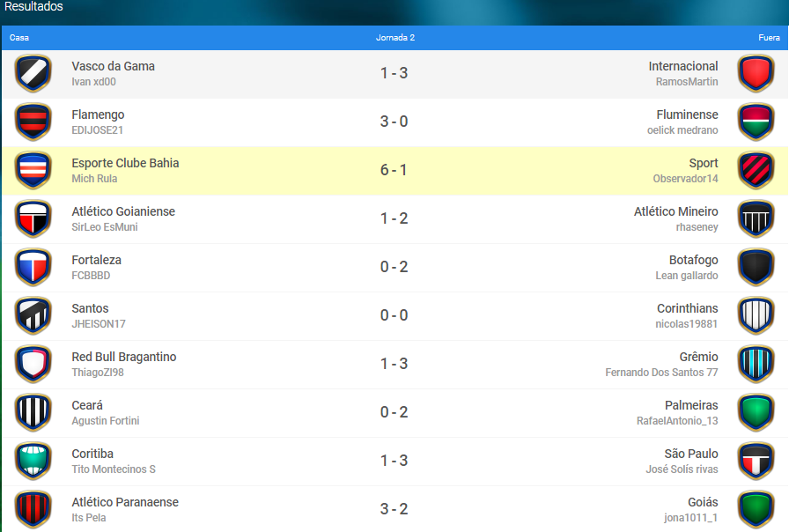Image resolution: width=789 pixels, height=532 pixels.
Task: Click the São Paulo team badge
Action: tap(756, 461)
